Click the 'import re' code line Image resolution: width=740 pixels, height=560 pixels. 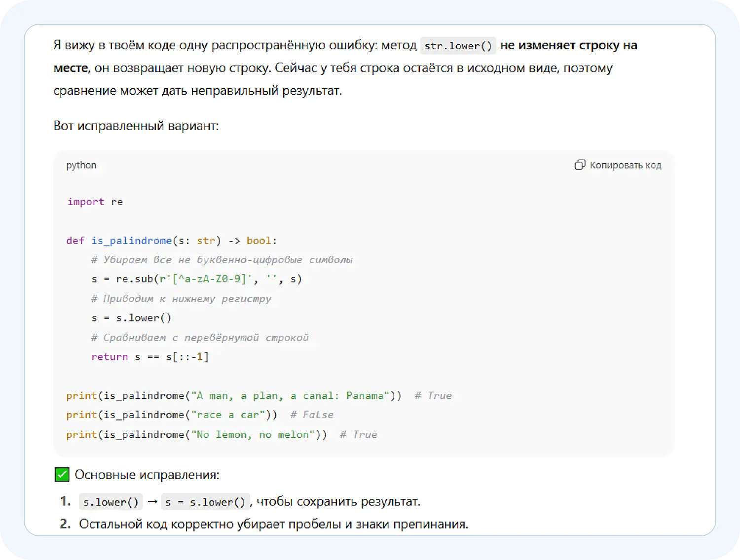click(x=95, y=202)
